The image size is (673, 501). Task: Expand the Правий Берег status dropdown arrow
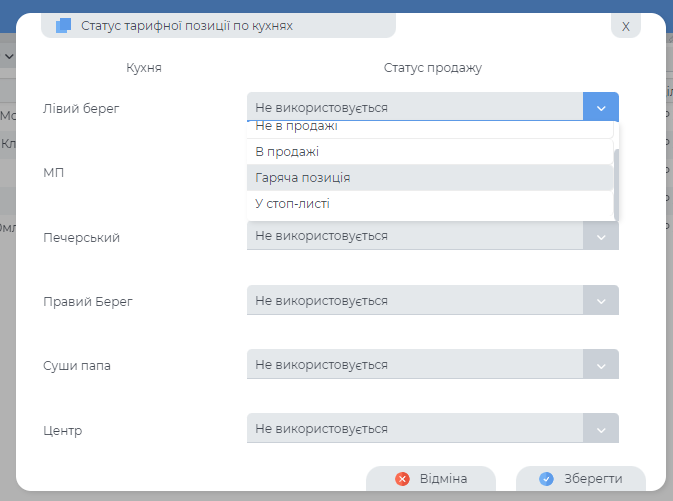[600, 301]
